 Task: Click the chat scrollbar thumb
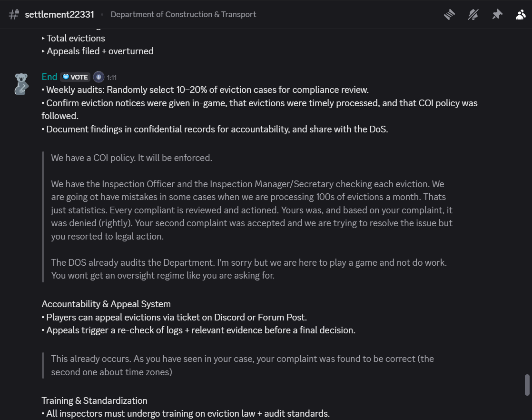[527, 385]
